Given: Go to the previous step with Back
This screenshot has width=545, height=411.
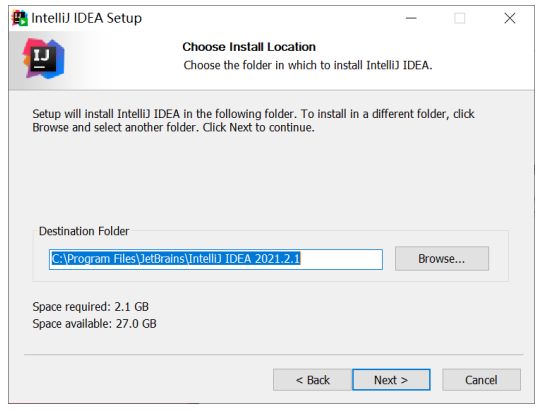Looking at the screenshot, I should coord(312,380).
